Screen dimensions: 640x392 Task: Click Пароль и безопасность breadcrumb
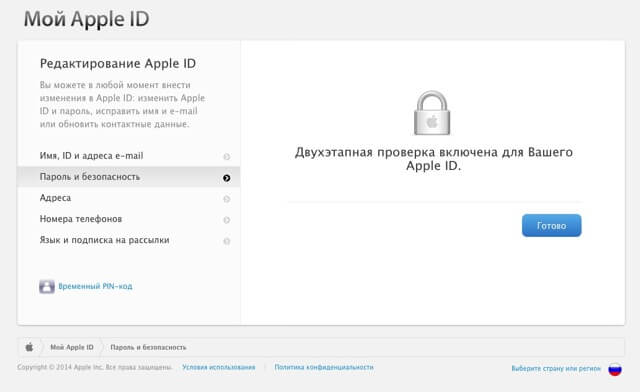tap(148, 347)
